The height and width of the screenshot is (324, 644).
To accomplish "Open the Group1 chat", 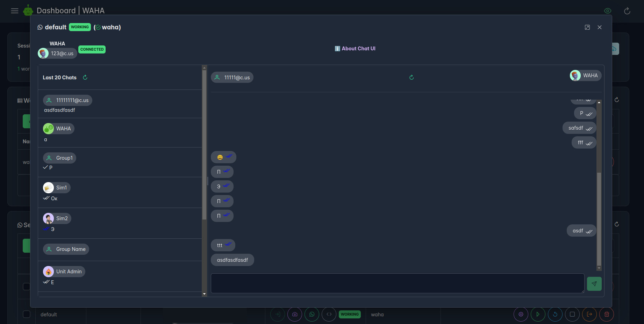I will pos(120,162).
